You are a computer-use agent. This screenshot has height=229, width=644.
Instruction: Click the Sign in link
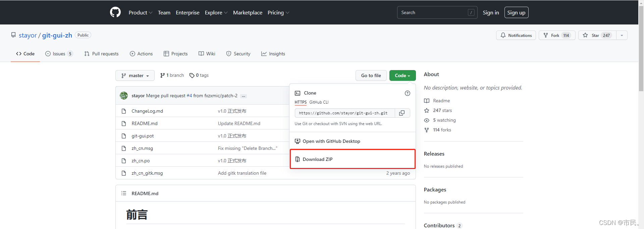pyautogui.click(x=491, y=12)
